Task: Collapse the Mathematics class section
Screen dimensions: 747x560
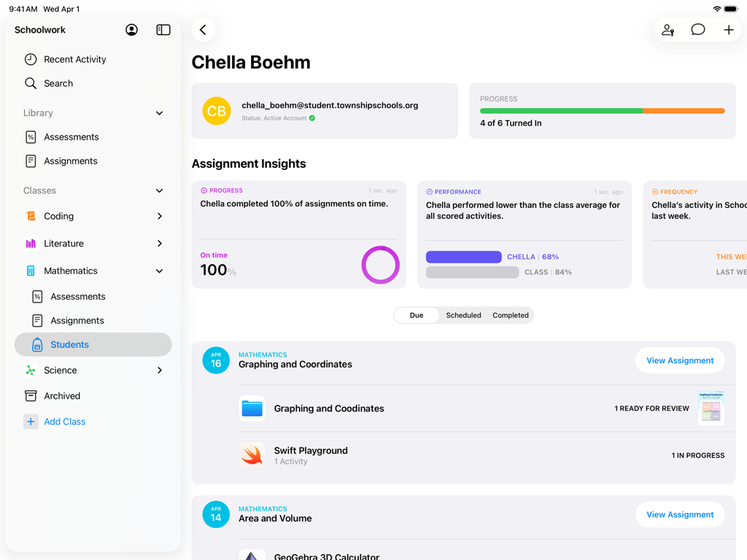Action: 159,271
